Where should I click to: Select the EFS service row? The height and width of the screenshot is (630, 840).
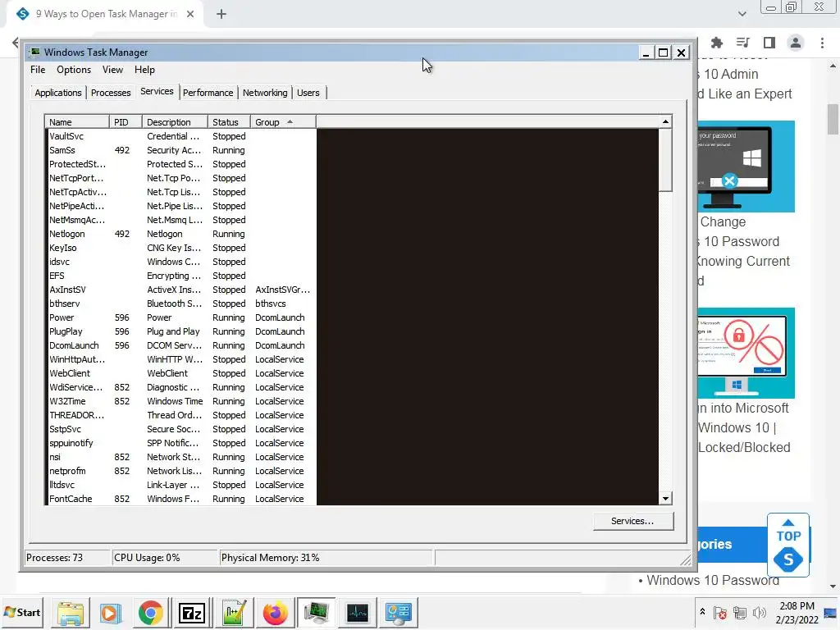pos(180,276)
